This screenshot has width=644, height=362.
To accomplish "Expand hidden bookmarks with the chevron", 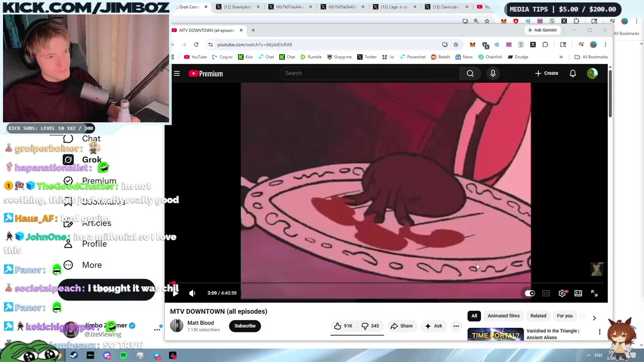I will (561, 57).
